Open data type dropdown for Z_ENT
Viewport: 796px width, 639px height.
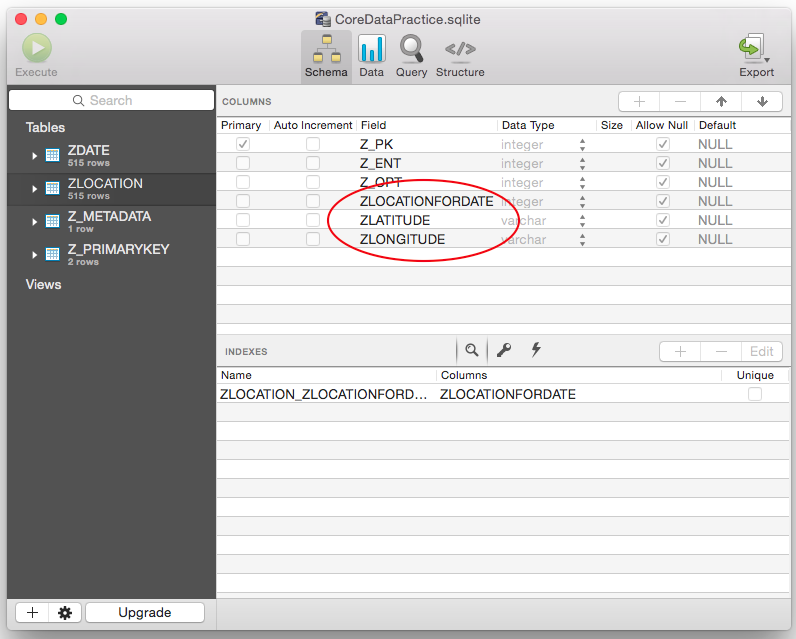pyautogui.click(x=582, y=163)
